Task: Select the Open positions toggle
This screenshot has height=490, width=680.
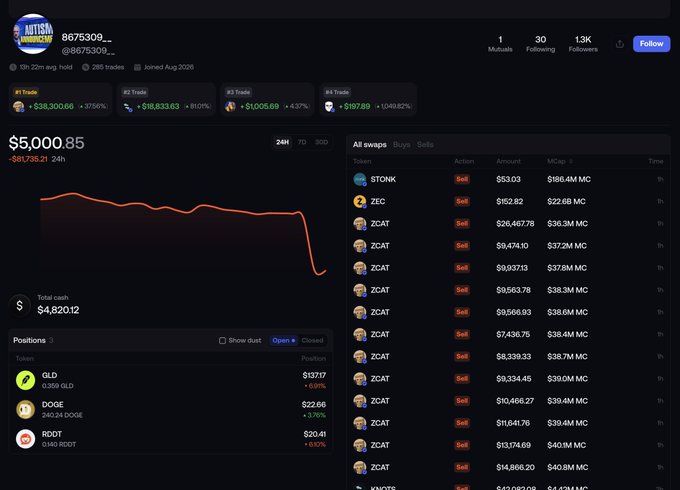Action: click(284, 340)
